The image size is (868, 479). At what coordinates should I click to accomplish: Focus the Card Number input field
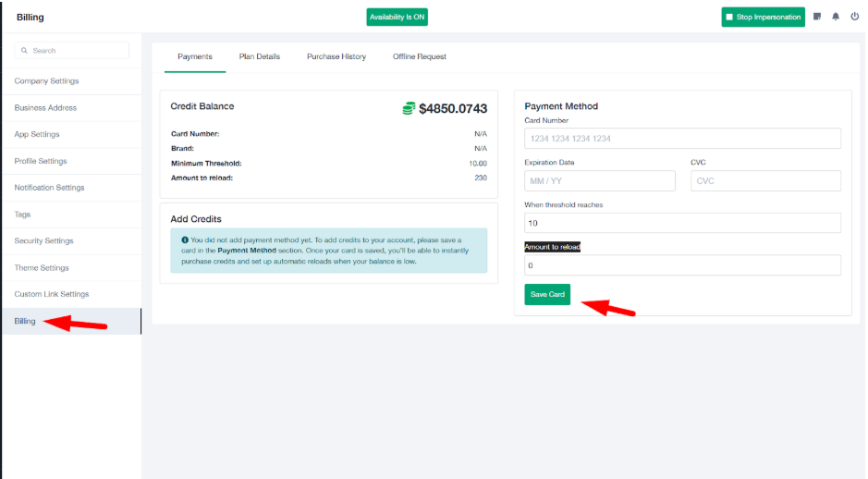pos(682,139)
